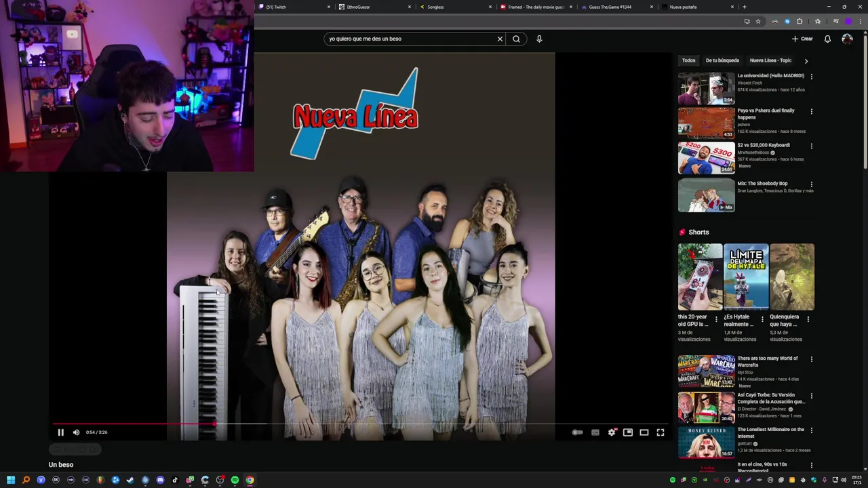This screenshot has height=488, width=868.
Task: Open $2 vs $20,000 Keyboard video
Action: point(706,158)
